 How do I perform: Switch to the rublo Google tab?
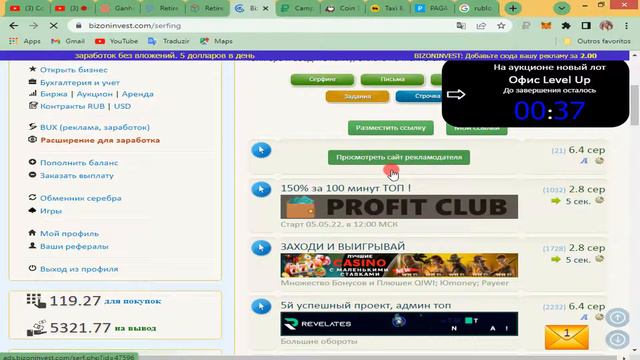tap(476, 8)
